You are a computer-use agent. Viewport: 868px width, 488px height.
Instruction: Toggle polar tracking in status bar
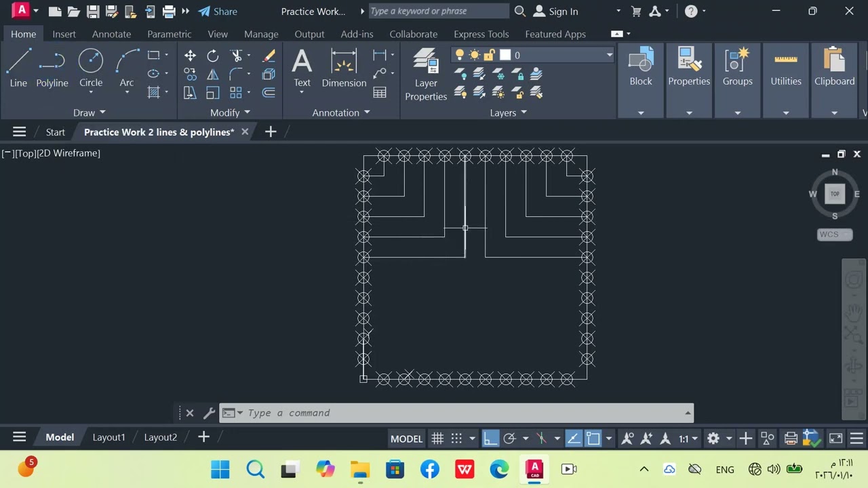(509, 439)
